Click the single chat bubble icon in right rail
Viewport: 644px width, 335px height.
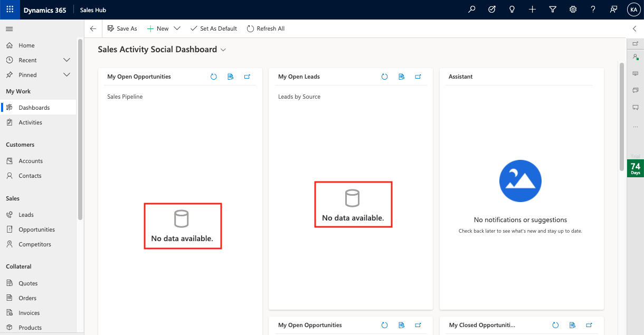point(636,108)
